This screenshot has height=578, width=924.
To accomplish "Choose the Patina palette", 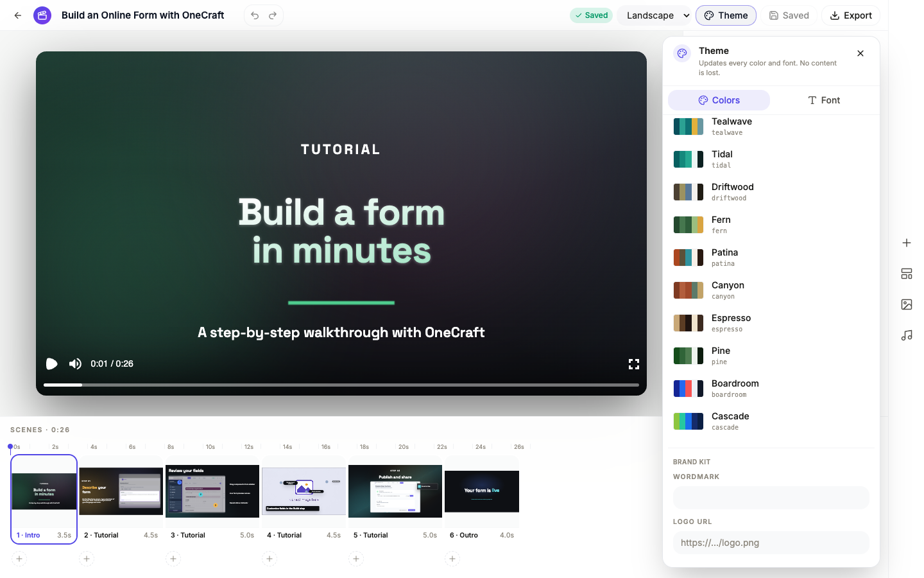I will [771, 258].
